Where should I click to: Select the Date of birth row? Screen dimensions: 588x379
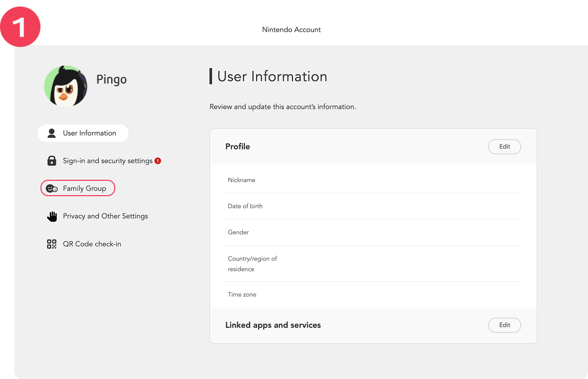click(373, 206)
